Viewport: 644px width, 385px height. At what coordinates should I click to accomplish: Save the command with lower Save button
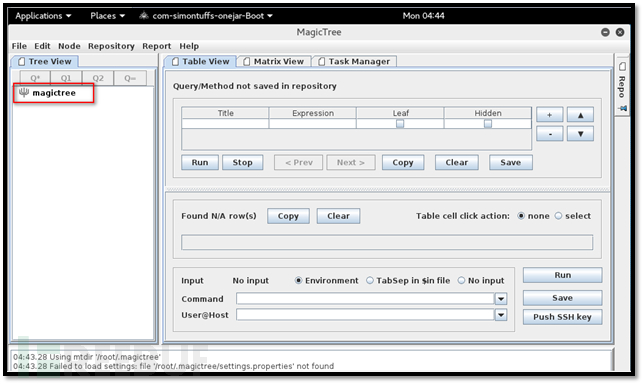pos(562,298)
